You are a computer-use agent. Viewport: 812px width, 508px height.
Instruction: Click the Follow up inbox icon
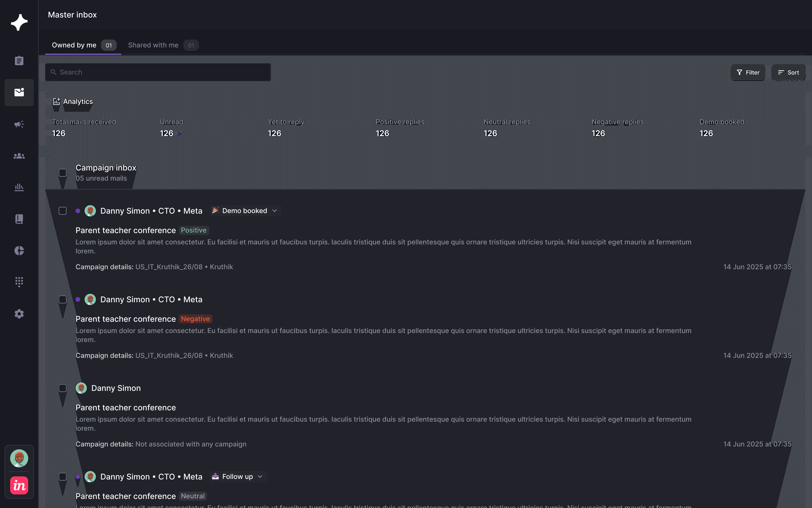215,476
